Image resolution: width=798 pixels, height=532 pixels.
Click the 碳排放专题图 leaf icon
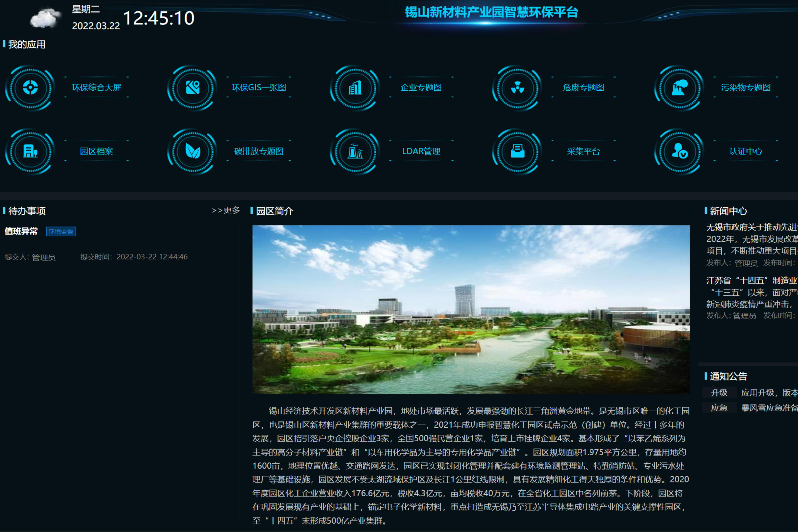(193, 151)
